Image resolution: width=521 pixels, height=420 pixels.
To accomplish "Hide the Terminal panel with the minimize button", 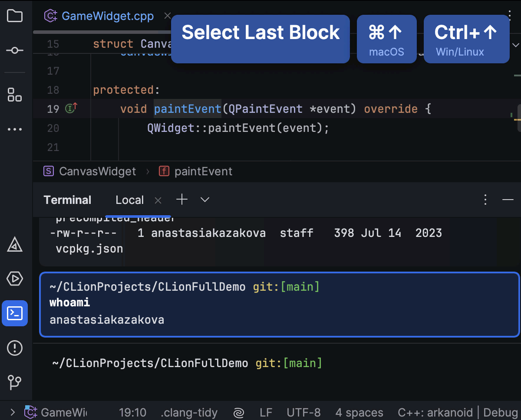I will [x=508, y=200].
